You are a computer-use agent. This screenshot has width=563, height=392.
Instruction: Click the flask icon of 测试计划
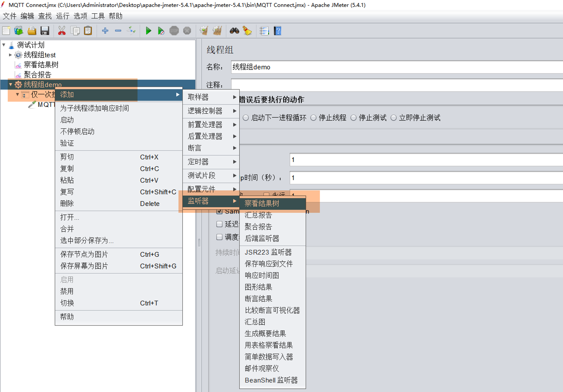(x=12, y=45)
